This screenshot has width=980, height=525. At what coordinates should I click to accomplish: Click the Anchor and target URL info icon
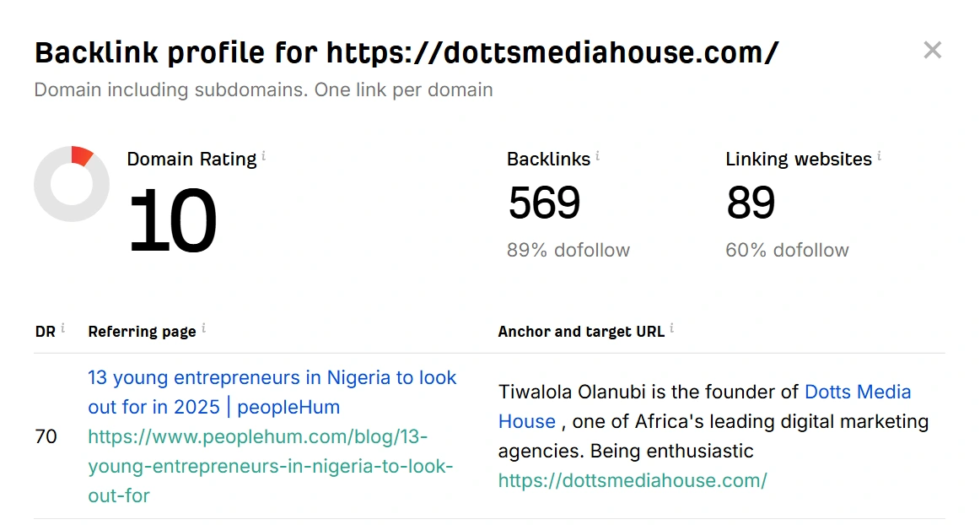pyautogui.click(x=671, y=328)
